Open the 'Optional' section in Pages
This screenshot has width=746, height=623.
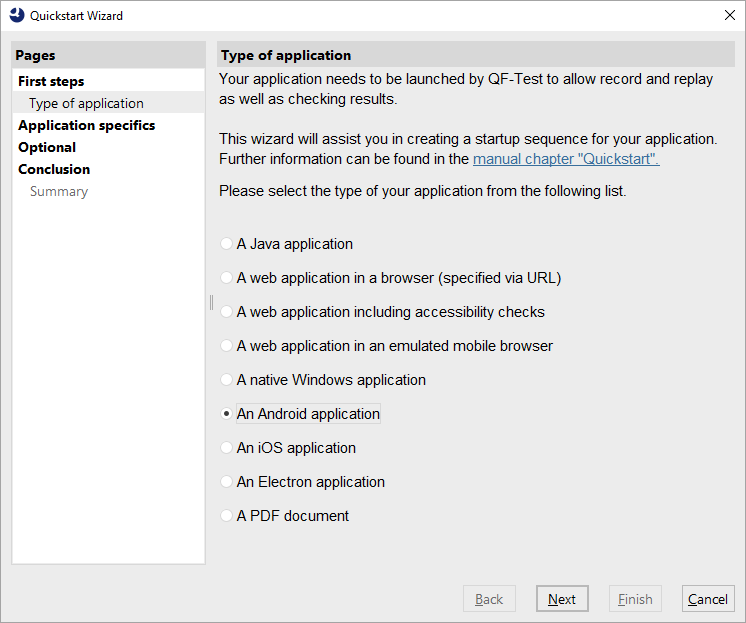click(x=47, y=147)
